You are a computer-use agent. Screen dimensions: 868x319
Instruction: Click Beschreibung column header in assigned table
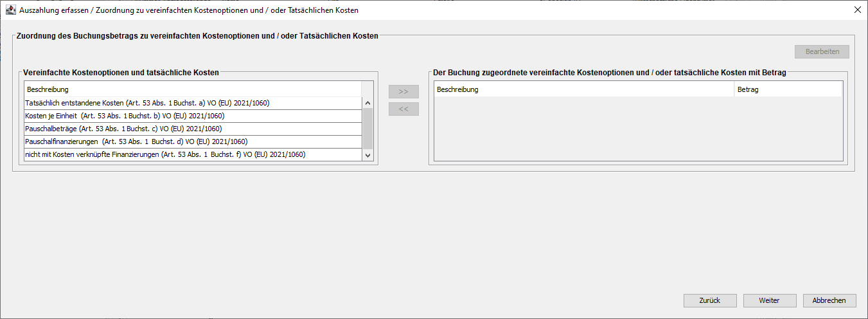(x=583, y=89)
